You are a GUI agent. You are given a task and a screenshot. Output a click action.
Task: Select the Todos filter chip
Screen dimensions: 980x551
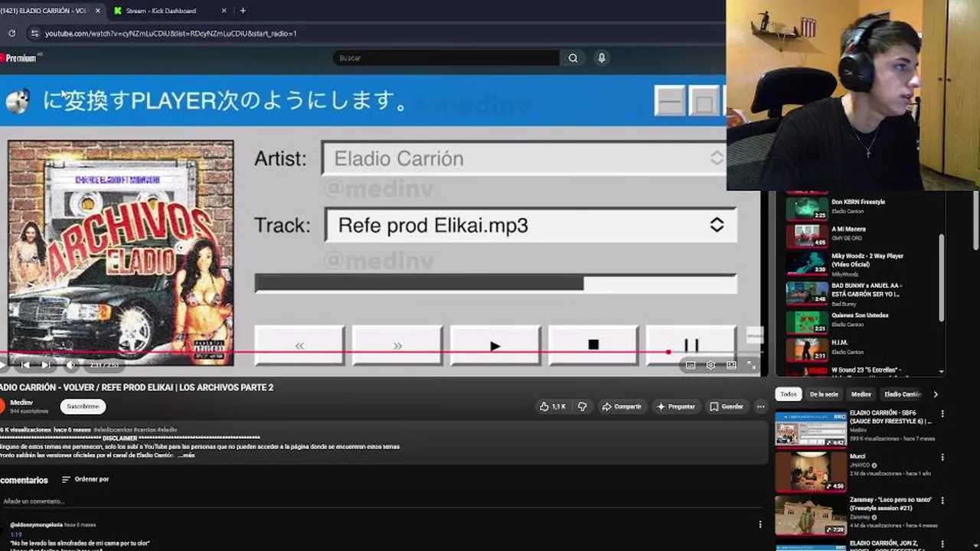[789, 394]
